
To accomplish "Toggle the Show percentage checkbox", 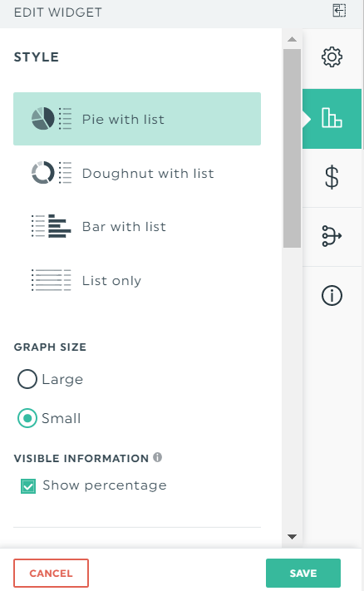I will pos(28,485).
